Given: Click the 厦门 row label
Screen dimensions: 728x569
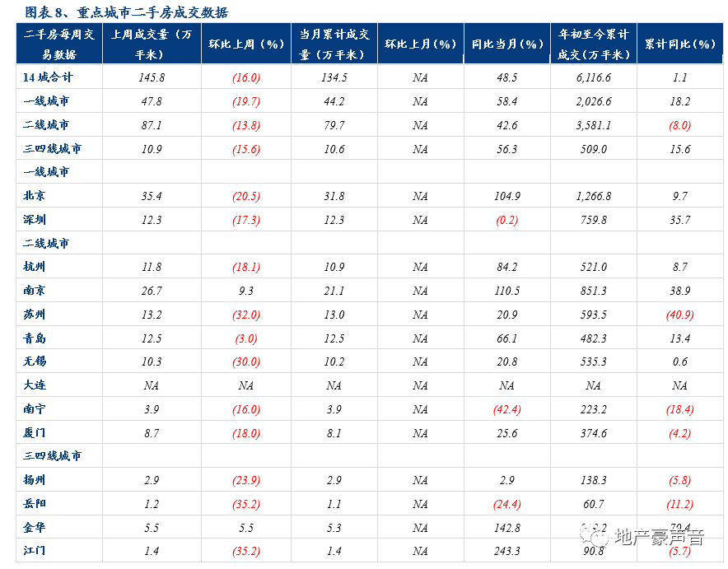Looking at the screenshot, I should (x=35, y=432).
